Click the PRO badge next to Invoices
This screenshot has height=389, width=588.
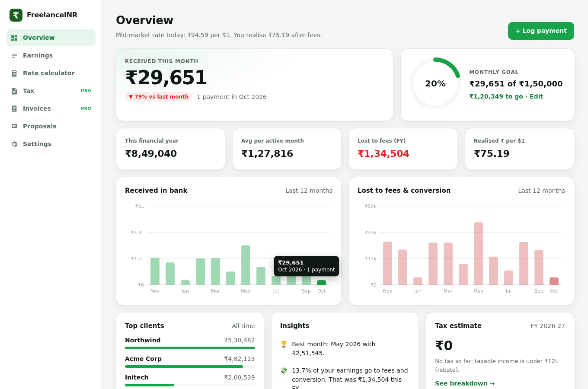tap(86, 108)
